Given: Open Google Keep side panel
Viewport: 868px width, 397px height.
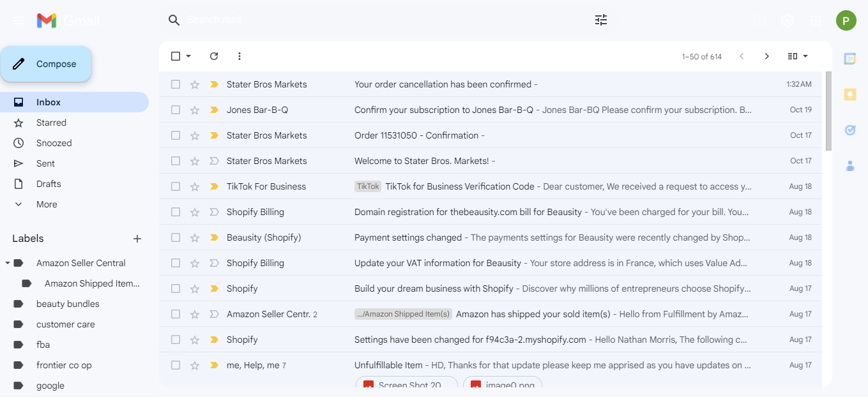Looking at the screenshot, I should pyautogui.click(x=850, y=94).
